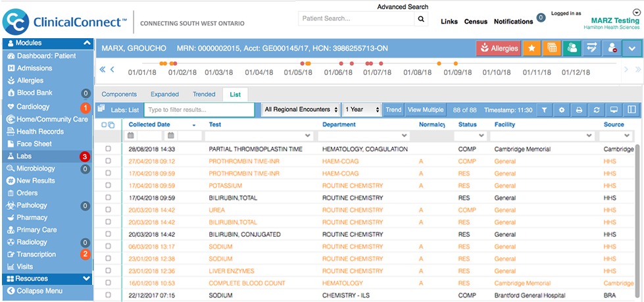Sort by the Collected Date column header
Image resolution: width=644 pixels, height=302 pixels.
(x=149, y=124)
